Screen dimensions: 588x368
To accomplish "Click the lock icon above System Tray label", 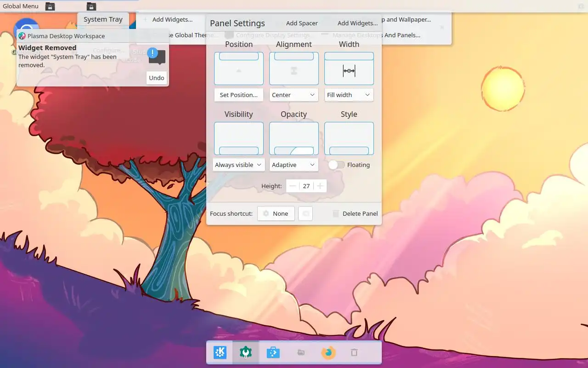I will tap(91, 6).
